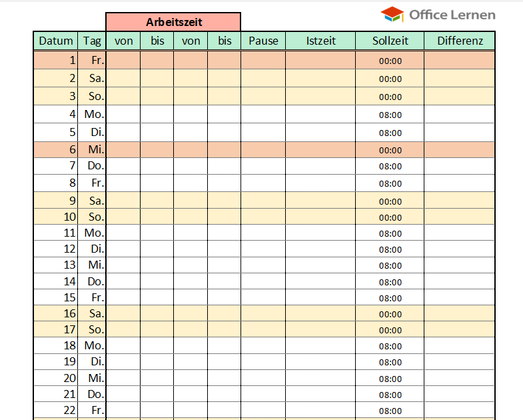Click first von cell for day 4

click(123, 114)
